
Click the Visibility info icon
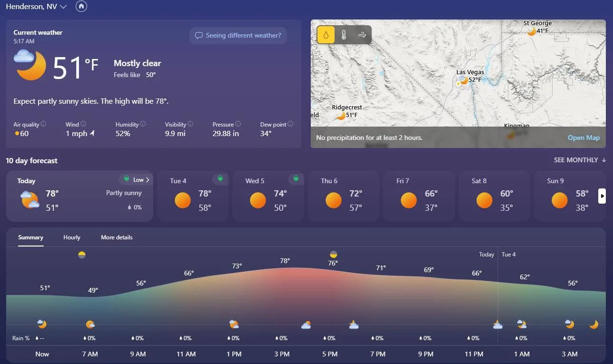190,124
